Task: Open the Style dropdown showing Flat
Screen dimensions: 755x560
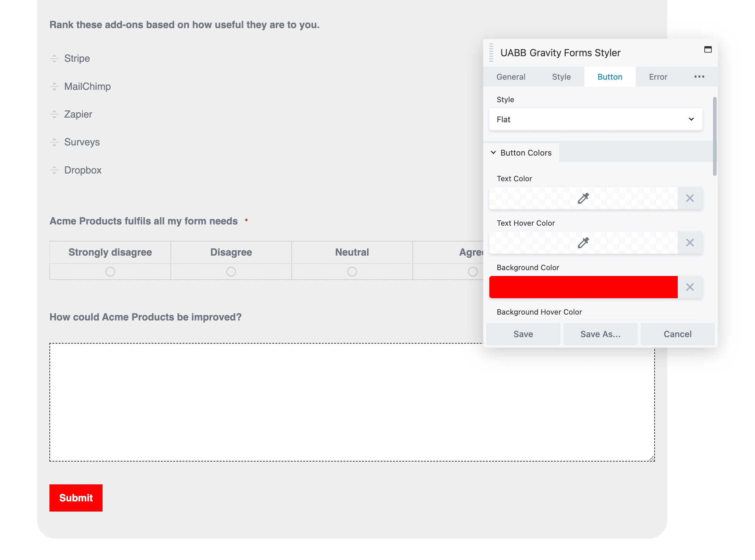Action: point(595,119)
